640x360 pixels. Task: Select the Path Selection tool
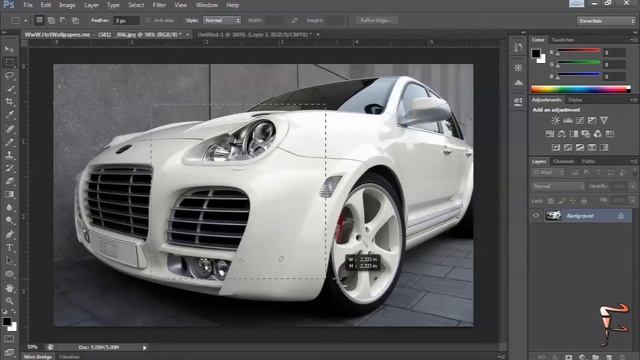click(x=9, y=261)
